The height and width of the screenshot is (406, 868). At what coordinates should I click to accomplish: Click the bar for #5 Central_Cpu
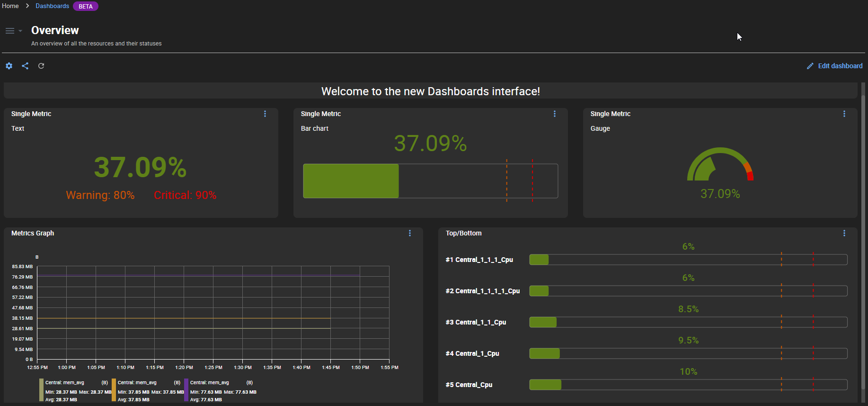688,385
